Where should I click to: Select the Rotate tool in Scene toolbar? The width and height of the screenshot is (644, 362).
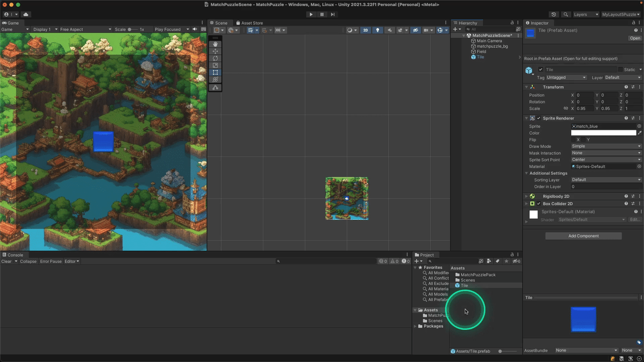point(215,58)
